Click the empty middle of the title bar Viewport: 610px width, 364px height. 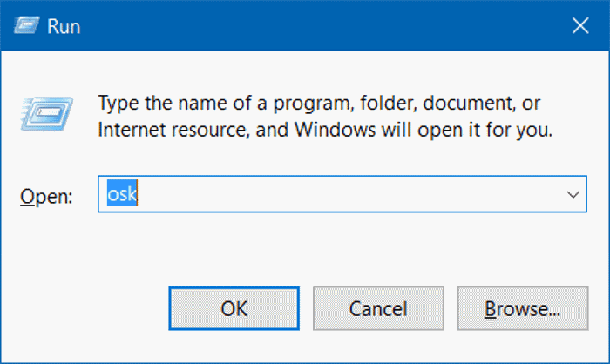[305, 26]
